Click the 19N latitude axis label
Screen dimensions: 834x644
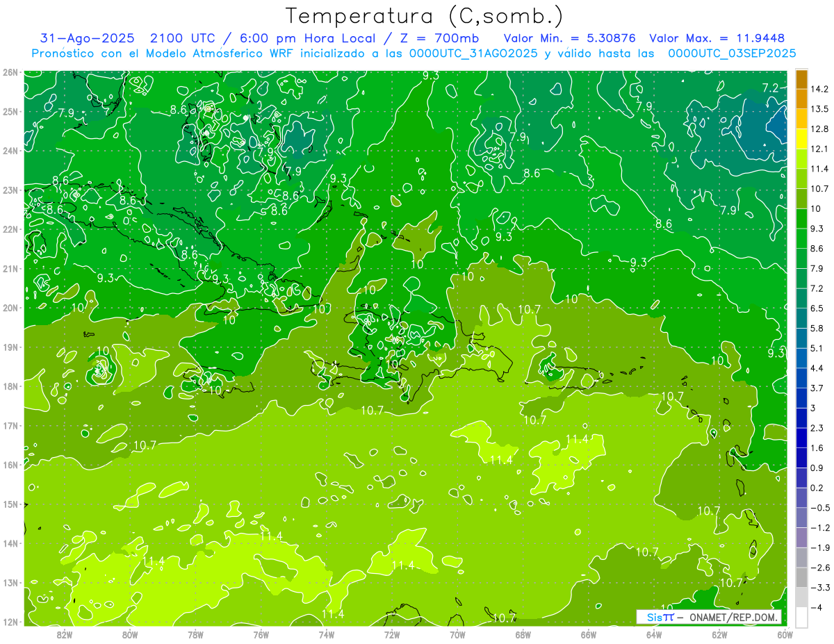point(10,347)
